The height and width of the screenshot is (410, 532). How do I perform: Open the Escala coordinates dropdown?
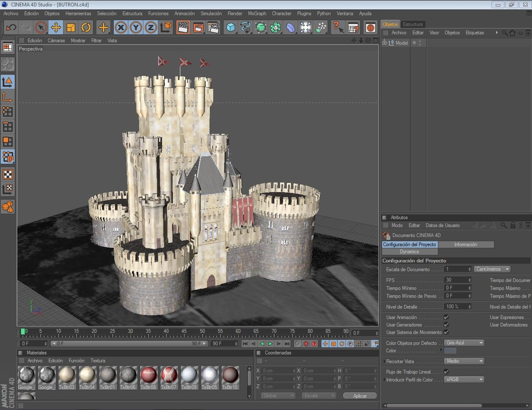pyautogui.click(x=319, y=396)
